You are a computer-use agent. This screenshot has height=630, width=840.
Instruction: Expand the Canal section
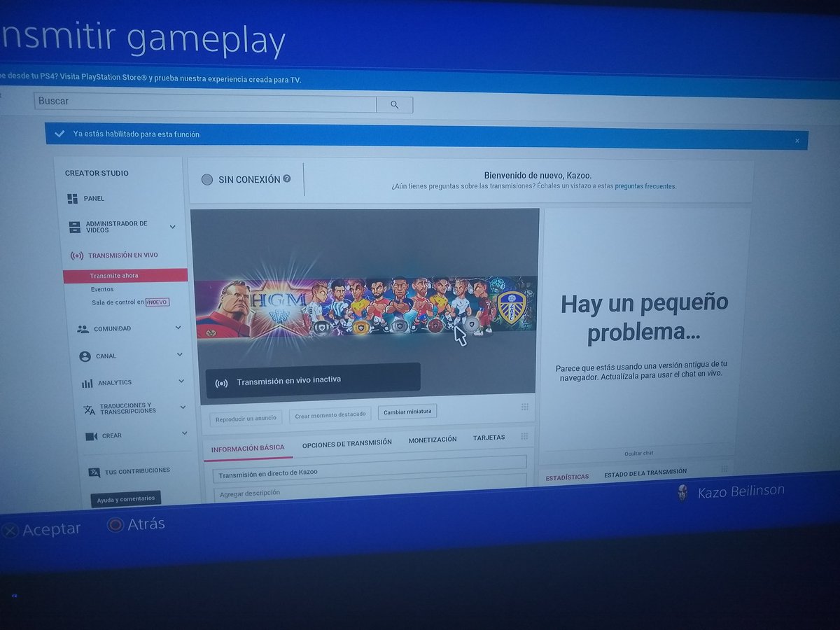(179, 355)
